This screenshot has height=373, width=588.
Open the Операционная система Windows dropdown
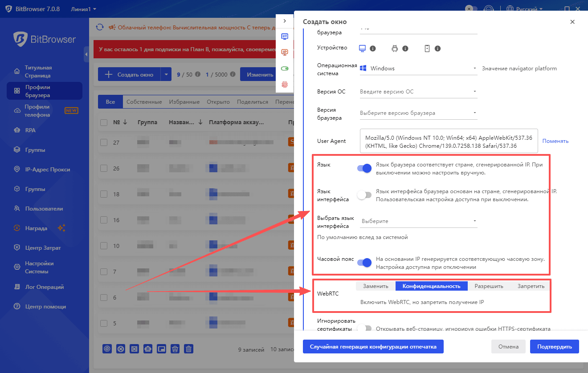click(418, 69)
